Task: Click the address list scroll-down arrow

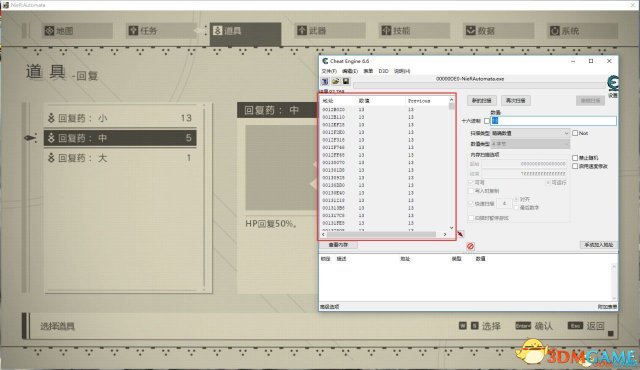Action: (451, 228)
